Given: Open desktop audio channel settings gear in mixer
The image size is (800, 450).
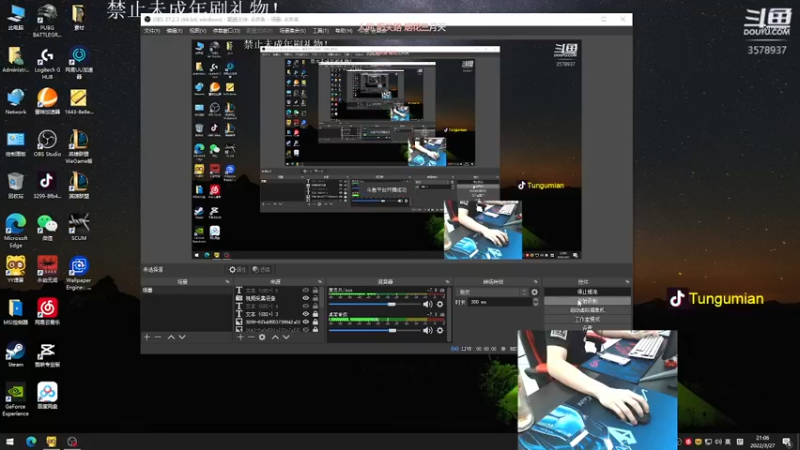Looking at the screenshot, I should (x=440, y=331).
